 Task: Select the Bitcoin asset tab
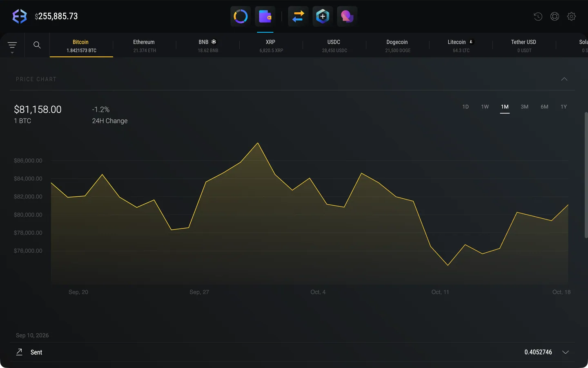coord(81,45)
